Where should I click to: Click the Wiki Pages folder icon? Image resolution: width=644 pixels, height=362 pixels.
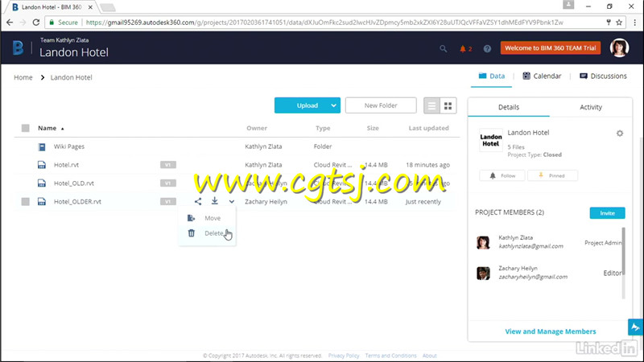click(x=42, y=146)
